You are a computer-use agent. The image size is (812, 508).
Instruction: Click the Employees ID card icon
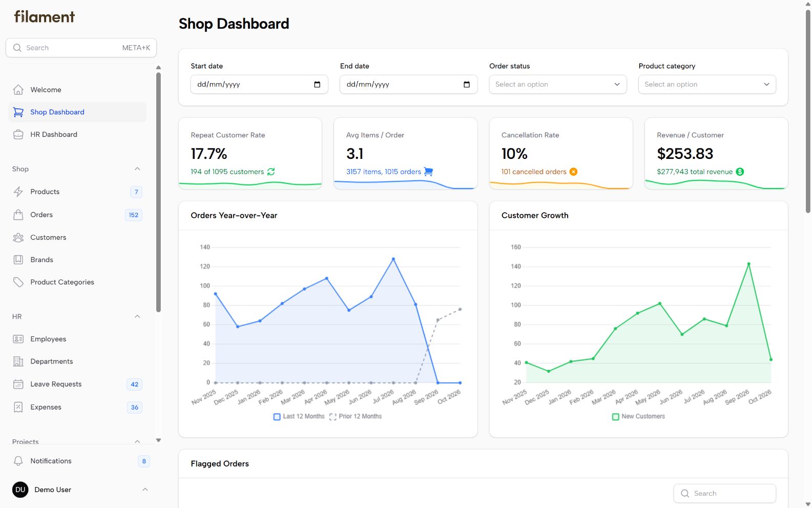(18, 339)
